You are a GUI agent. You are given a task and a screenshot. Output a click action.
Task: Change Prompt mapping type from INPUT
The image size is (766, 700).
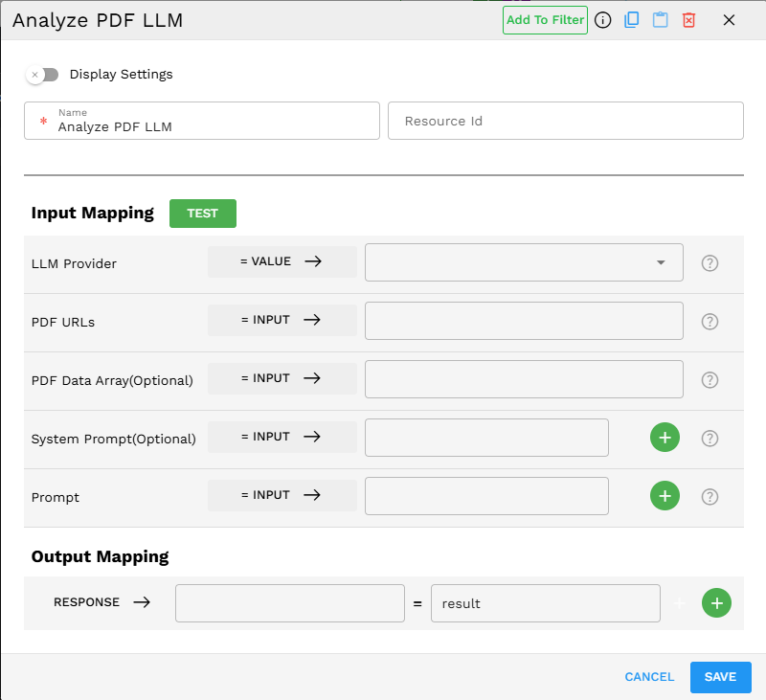(282, 495)
